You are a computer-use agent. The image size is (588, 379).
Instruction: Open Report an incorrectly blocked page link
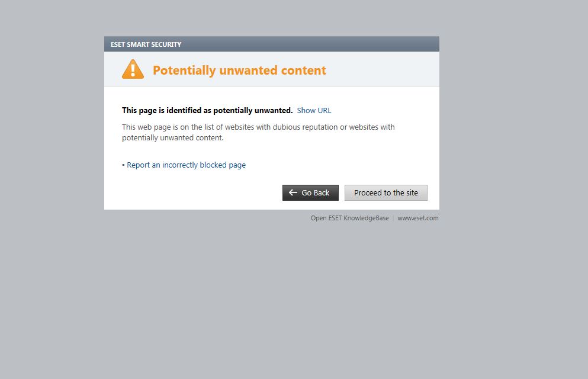tap(186, 165)
